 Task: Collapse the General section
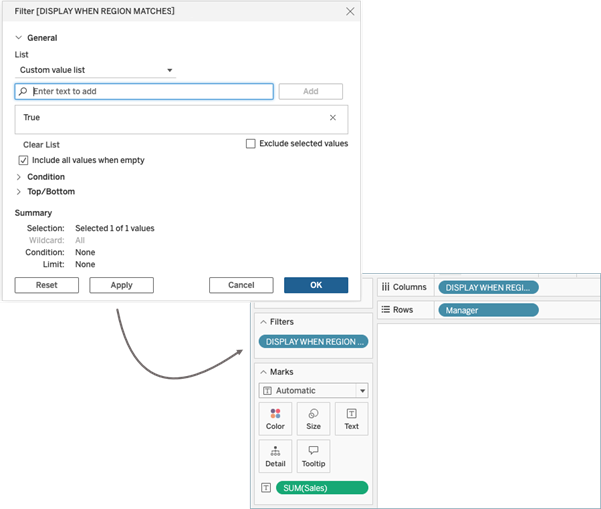click(x=19, y=38)
